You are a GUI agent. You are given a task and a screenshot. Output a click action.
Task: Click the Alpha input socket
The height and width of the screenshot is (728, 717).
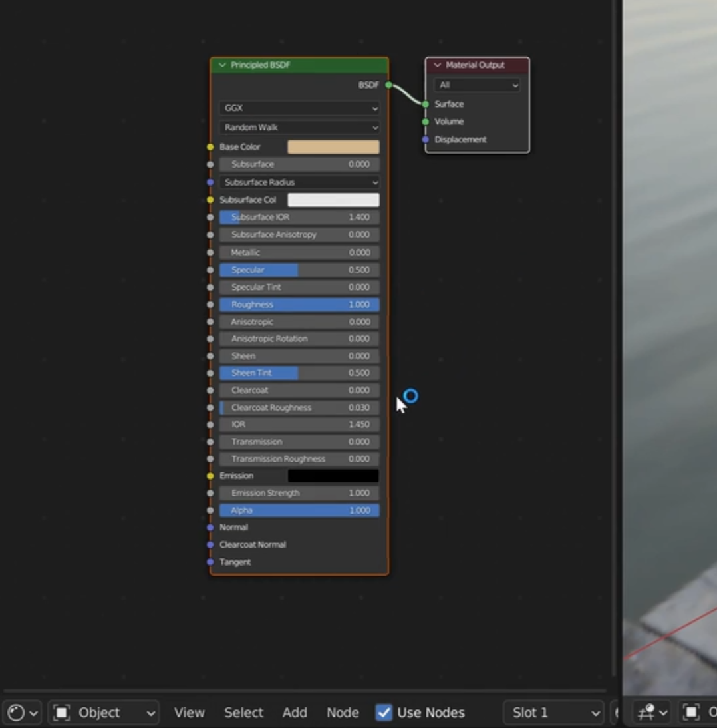[210, 510]
